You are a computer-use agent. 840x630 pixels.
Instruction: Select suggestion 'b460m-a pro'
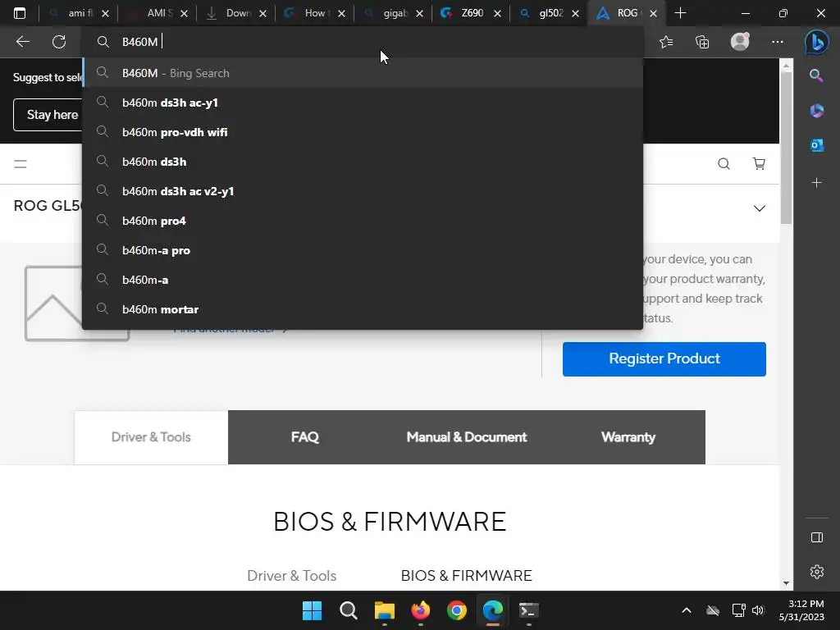363,250
